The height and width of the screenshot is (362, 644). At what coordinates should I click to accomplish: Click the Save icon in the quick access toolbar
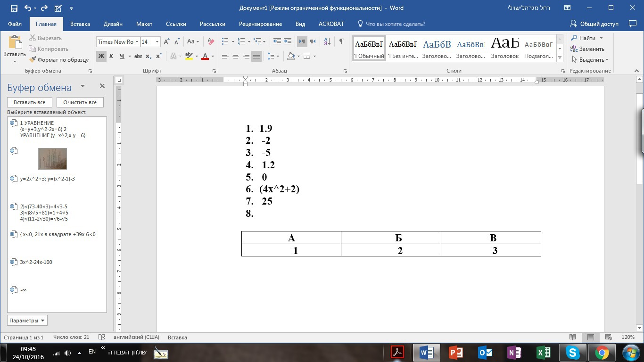(x=14, y=8)
